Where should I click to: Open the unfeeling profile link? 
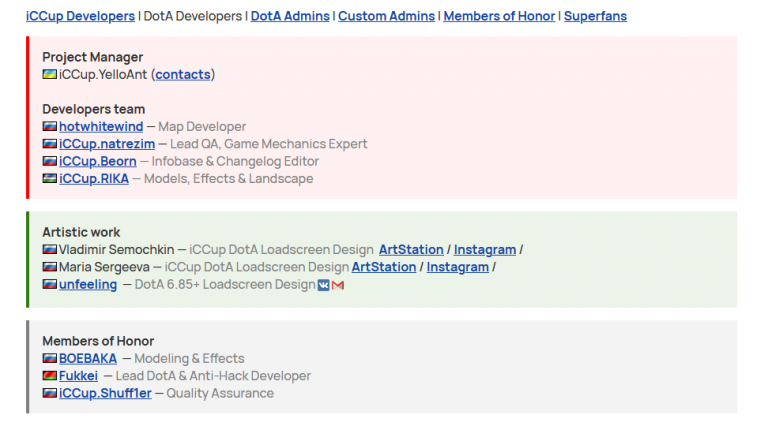pos(88,284)
